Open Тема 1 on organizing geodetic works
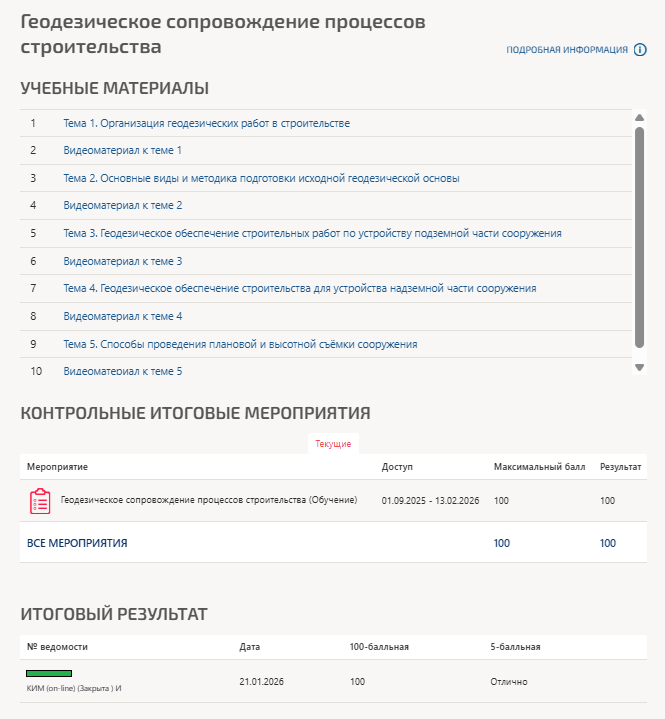 [x=206, y=123]
